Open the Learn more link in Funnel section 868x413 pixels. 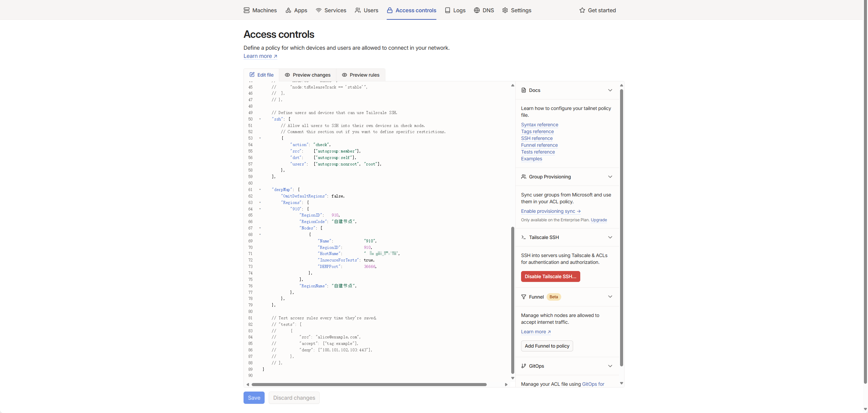coord(536,332)
